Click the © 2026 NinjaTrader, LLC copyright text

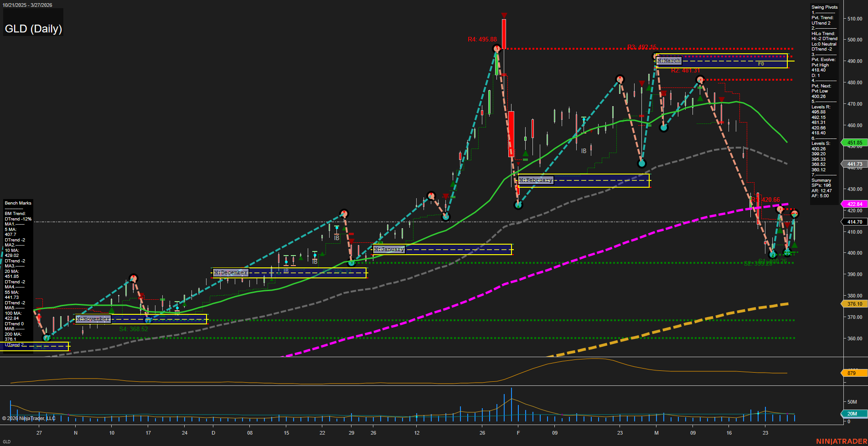pos(29,418)
